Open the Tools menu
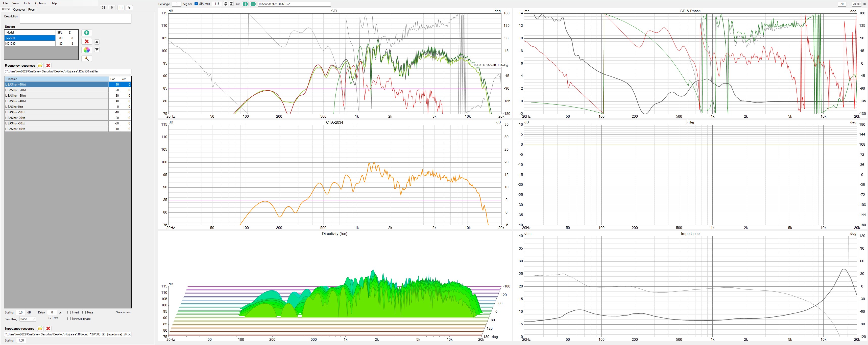 click(x=27, y=3)
